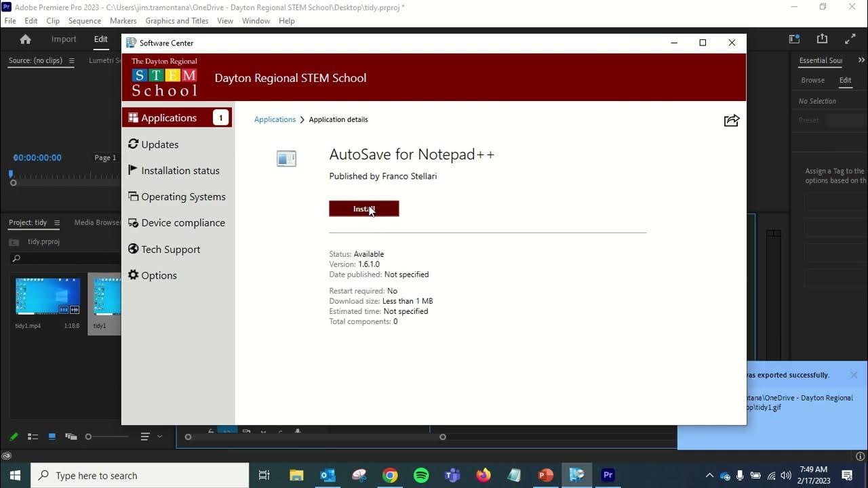The height and width of the screenshot is (488, 868).
Task: Open PowerPoint from the taskbar
Action: pyautogui.click(x=546, y=475)
